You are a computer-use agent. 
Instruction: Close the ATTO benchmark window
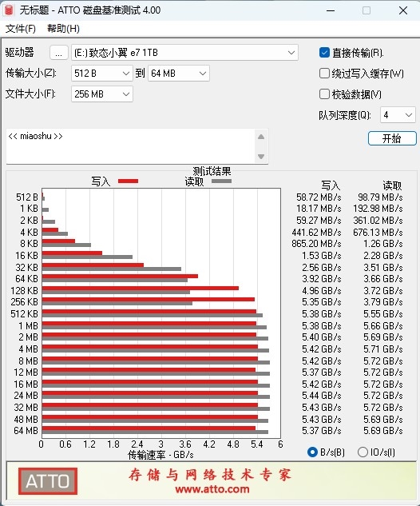pos(403,10)
